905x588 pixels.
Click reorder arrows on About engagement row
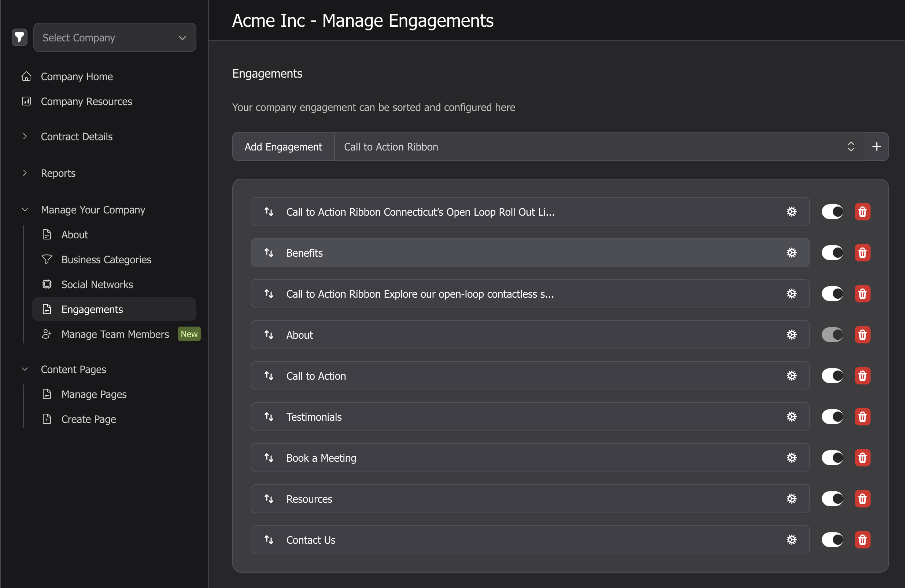(269, 335)
